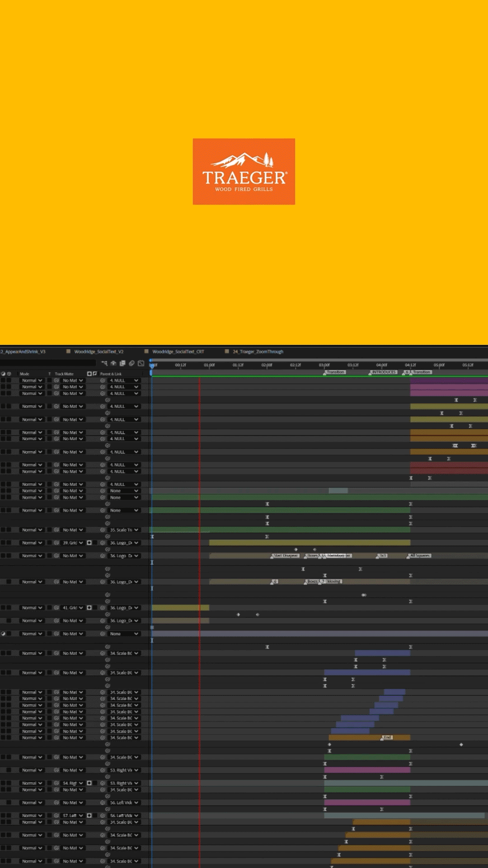This screenshot has height=868, width=488.
Task: Toggle alpha matte switch in 41. Grid row
Action: [89, 608]
